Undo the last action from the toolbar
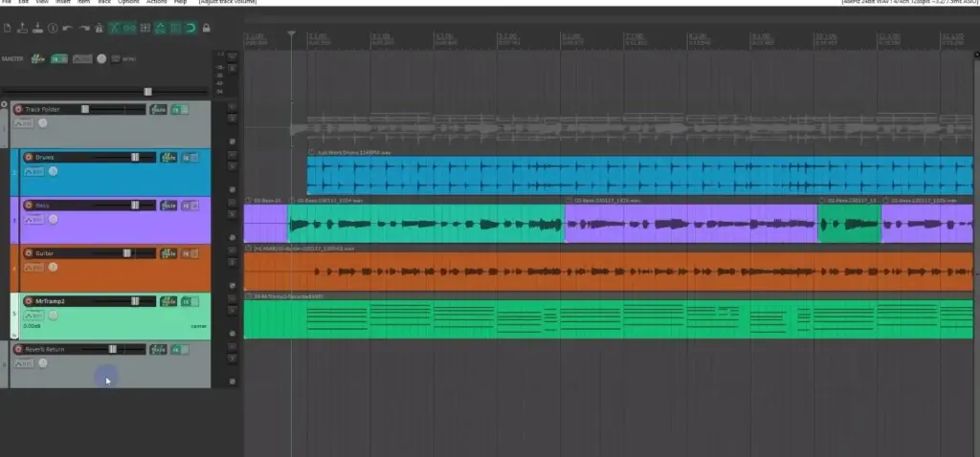 click(68, 28)
